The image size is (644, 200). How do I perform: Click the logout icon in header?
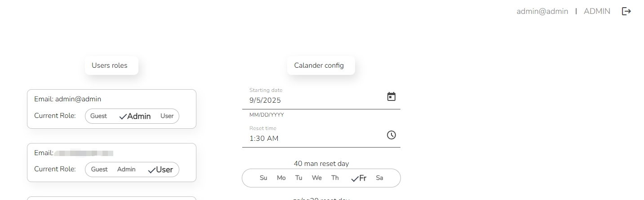(626, 11)
